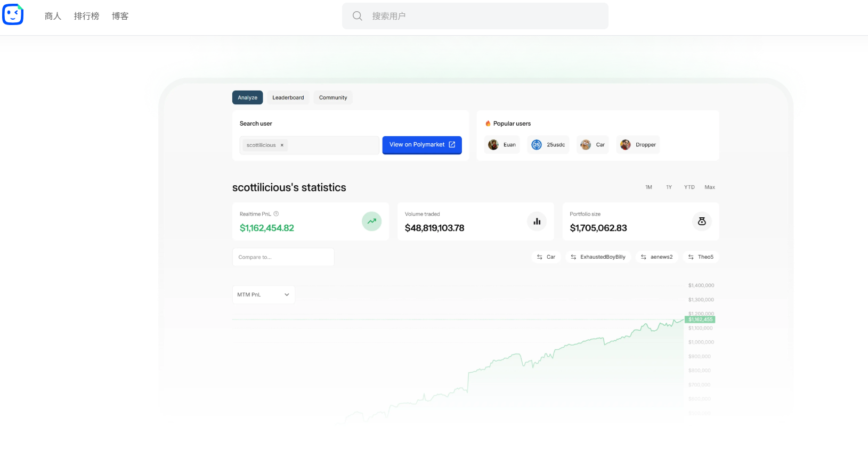Click the magnifier search icon
The image size is (868, 476).
(x=358, y=16)
